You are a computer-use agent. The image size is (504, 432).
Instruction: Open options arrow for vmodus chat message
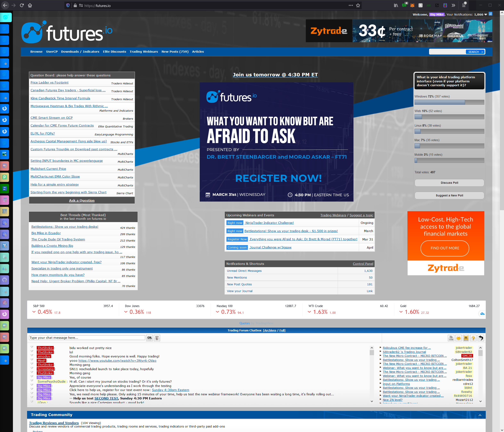[32, 355]
